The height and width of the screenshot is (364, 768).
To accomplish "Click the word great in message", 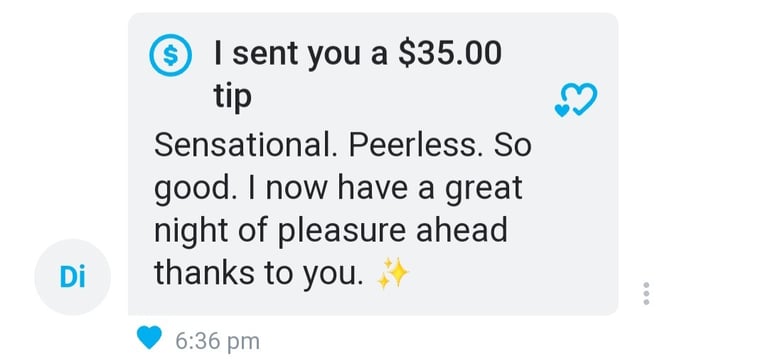I will (483, 190).
